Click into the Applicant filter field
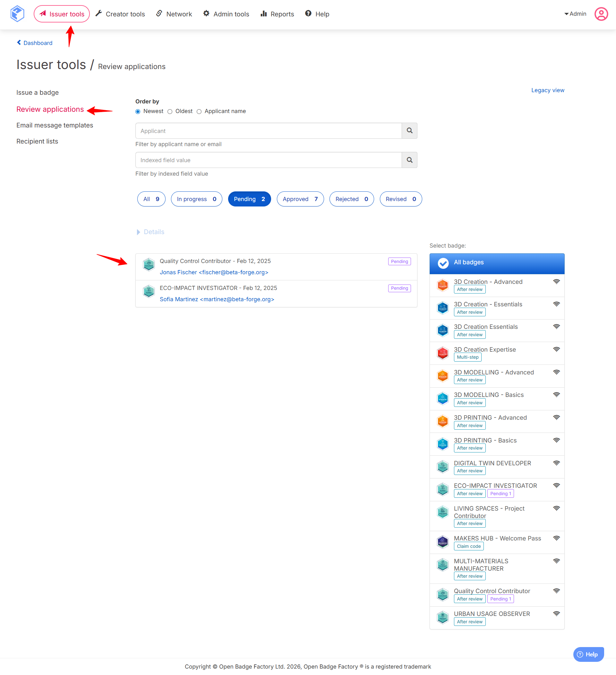The height and width of the screenshot is (675, 616). (x=268, y=131)
